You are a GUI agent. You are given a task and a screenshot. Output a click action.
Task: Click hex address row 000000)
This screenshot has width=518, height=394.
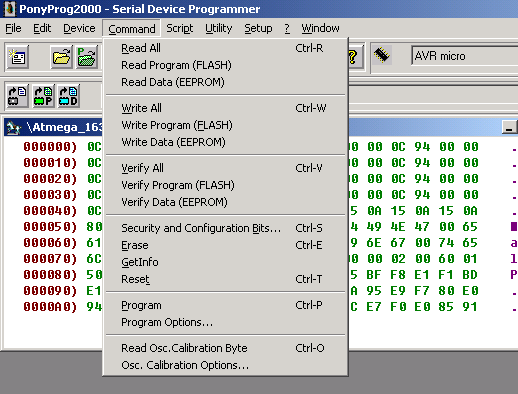50,147
